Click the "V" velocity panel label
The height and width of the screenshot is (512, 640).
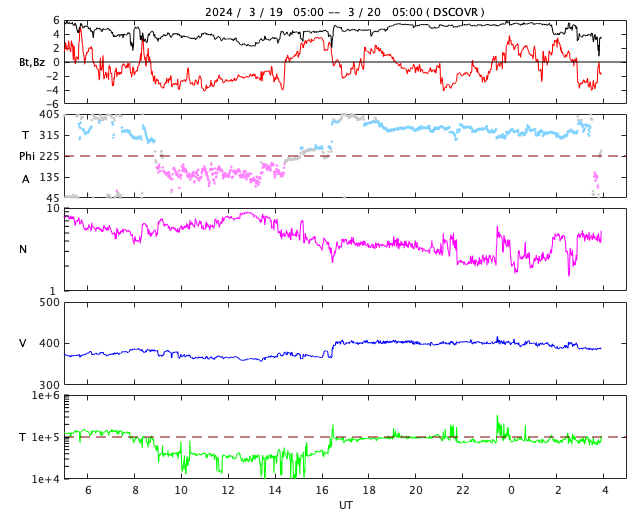click(23, 343)
